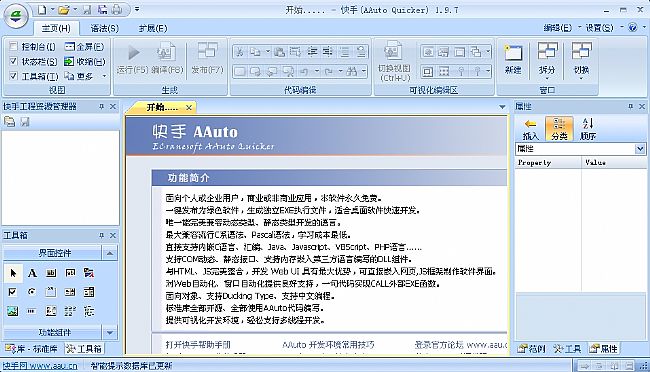Open the property object combo box dropdown arrow
The height and width of the screenshot is (372, 650).
[640, 148]
